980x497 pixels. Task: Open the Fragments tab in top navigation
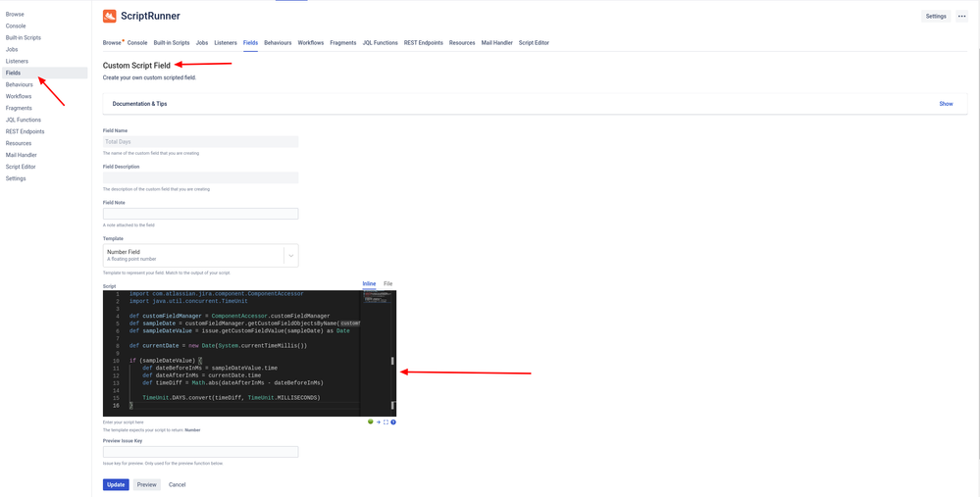343,43
